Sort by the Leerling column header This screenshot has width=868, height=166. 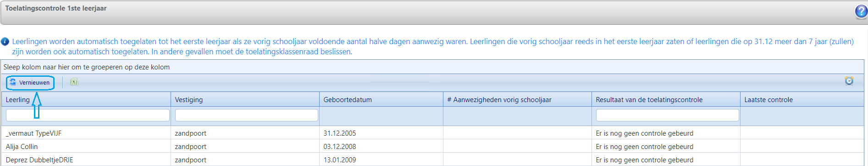click(x=17, y=100)
